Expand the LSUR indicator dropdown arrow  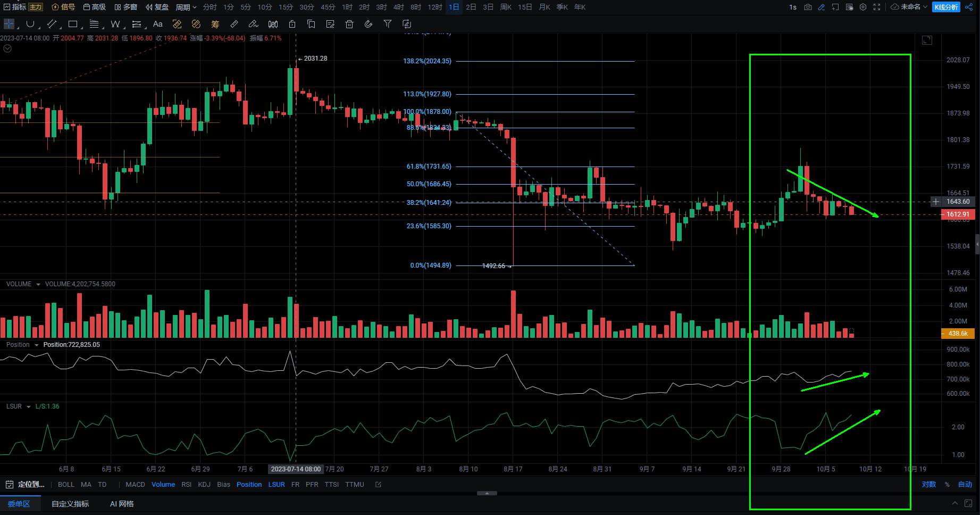point(28,407)
